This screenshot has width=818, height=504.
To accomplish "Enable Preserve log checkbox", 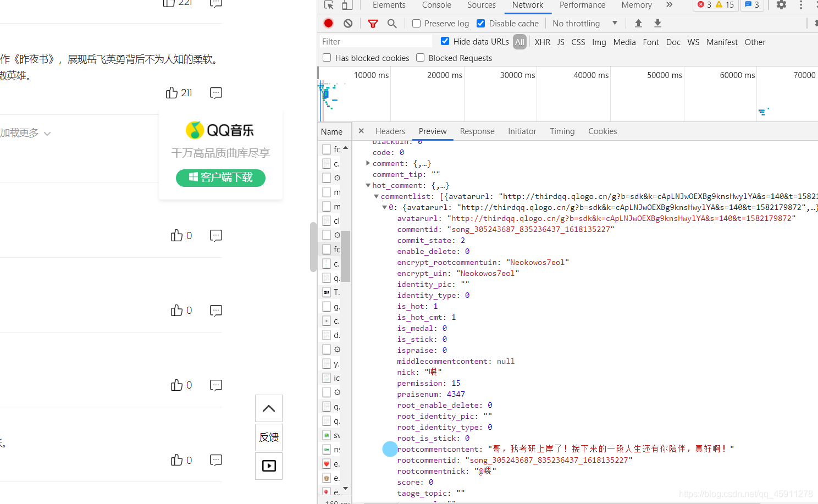I will [x=416, y=24].
